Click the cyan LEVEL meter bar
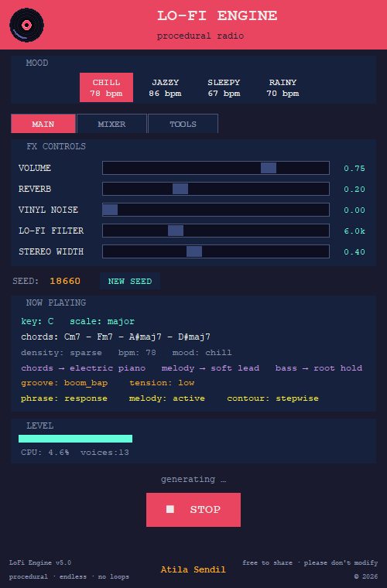387x588 pixels. click(75, 439)
